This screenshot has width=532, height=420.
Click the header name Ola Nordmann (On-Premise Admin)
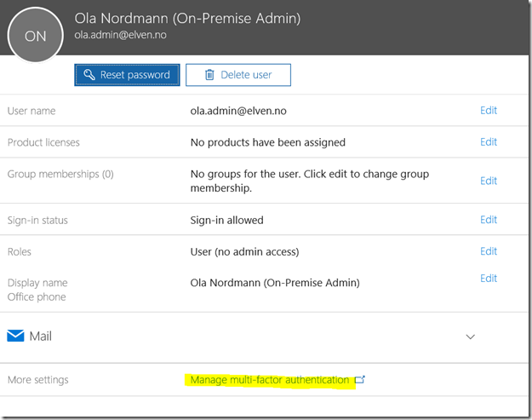[187, 19]
